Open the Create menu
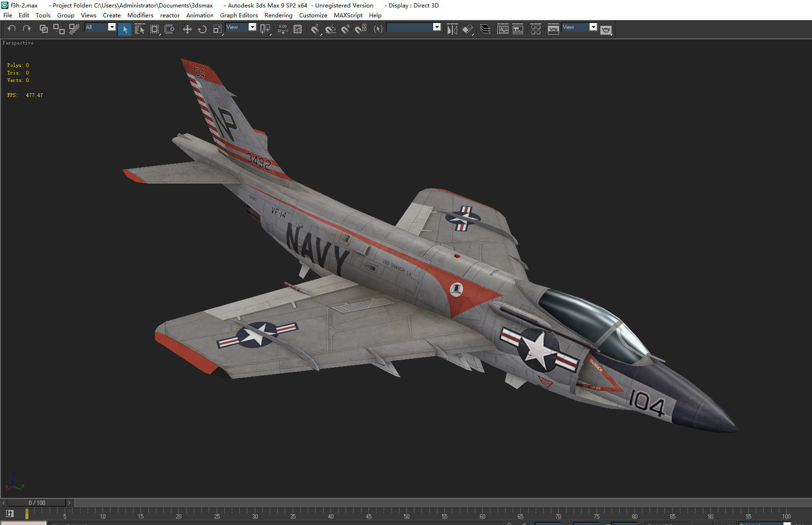This screenshot has width=812, height=525. coord(112,15)
